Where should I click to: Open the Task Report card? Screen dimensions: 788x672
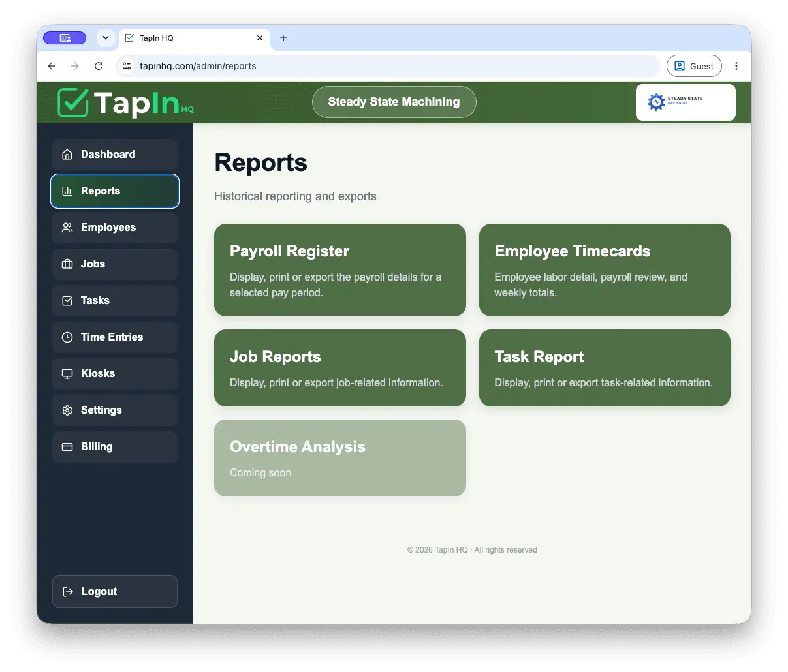click(x=605, y=368)
